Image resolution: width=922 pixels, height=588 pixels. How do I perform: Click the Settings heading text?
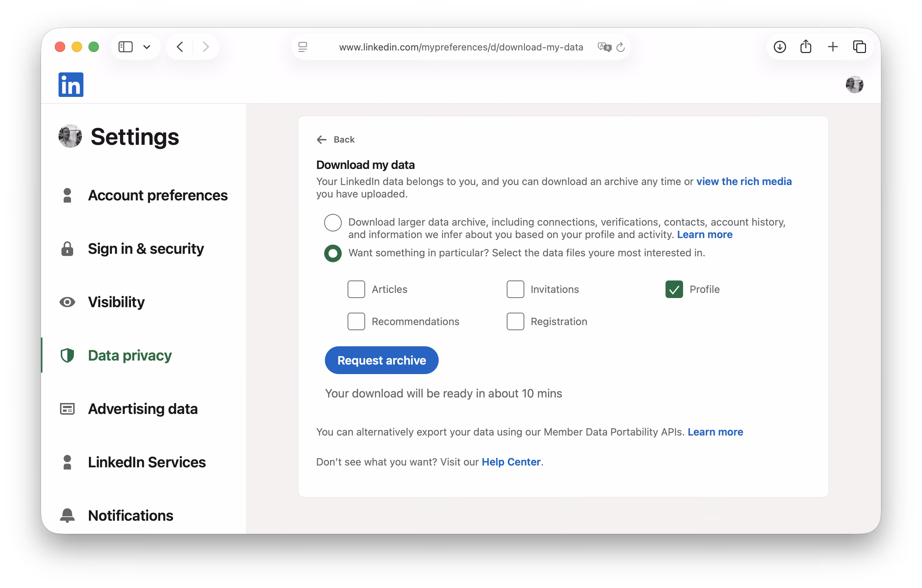(x=135, y=136)
